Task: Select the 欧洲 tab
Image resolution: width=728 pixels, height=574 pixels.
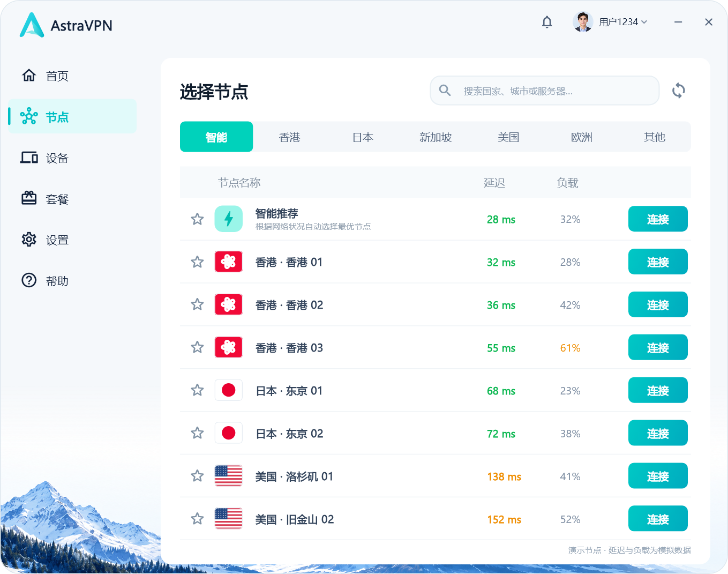Action: [581, 137]
